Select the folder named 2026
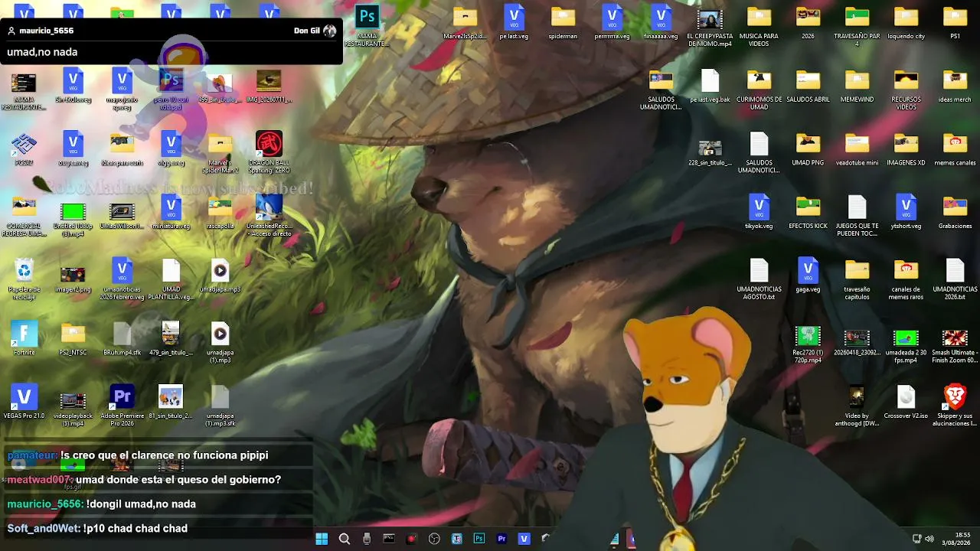This screenshot has width=980, height=551. tap(808, 21)
